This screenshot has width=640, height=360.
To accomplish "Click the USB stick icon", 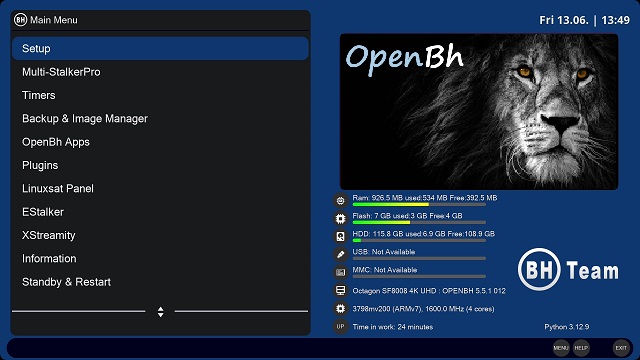I will (340, 254).
